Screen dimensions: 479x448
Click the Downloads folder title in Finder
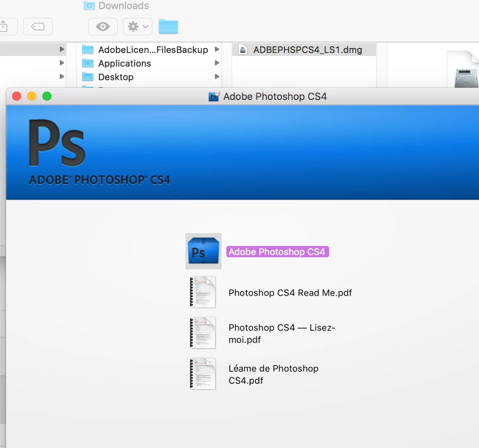pos(124,5)
